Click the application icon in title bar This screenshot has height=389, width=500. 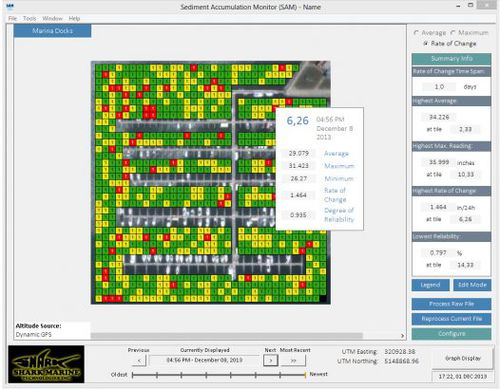point(10,6)
